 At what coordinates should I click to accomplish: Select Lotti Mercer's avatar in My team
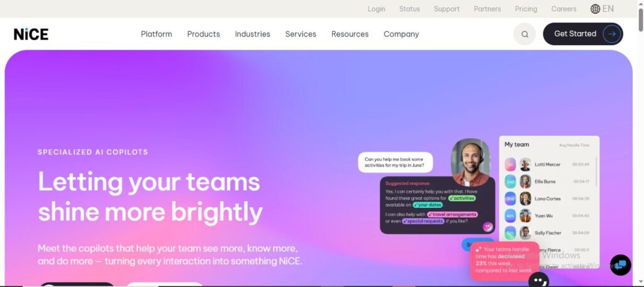(525, 165)
